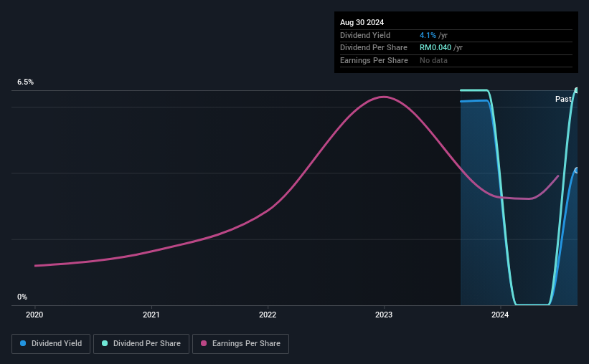This screenshot has width=589, height=364.
Task: Select the 2023 x-axis label
Action: tap(384, 315)
